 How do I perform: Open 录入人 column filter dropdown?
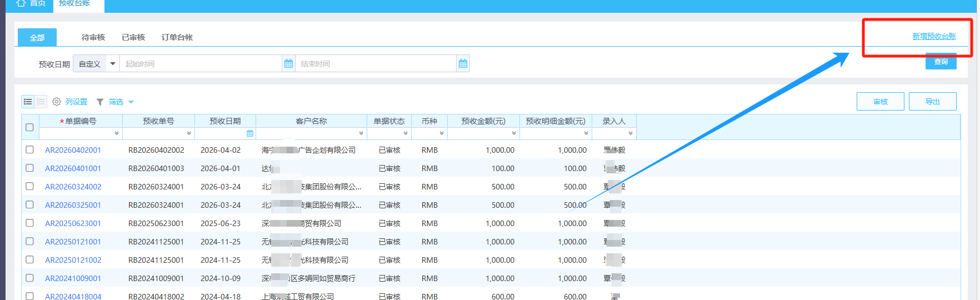click(x=631, y=133)
